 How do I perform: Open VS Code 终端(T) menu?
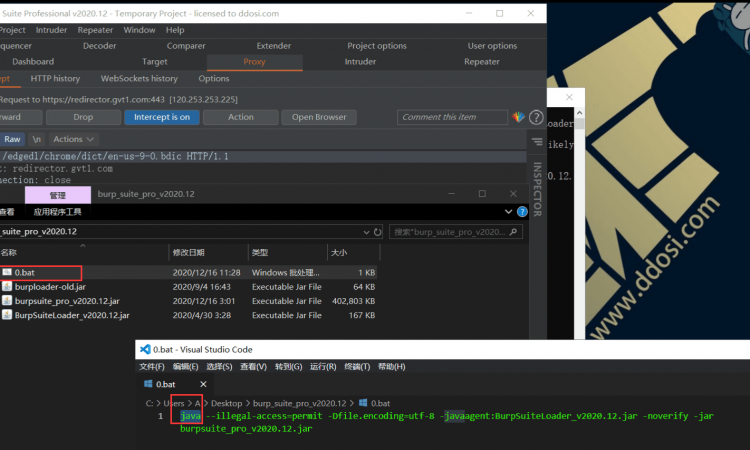click(357, 367)
